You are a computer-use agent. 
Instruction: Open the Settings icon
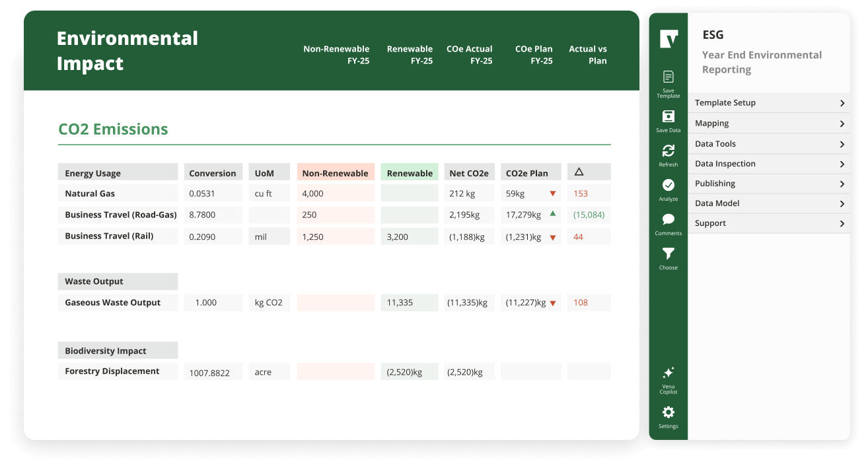click(x=668, y=413)
